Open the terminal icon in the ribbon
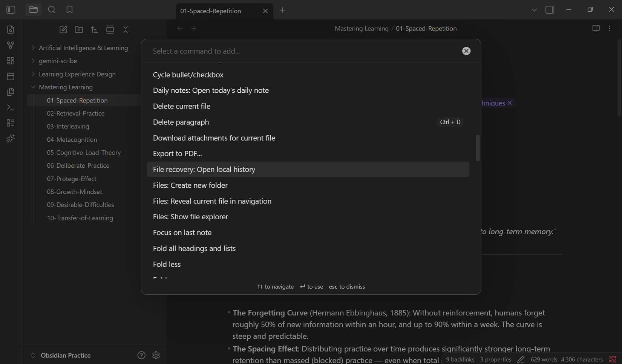Image resolution: width=622 pixels, height=364 pixels. [x=10, y=107]
